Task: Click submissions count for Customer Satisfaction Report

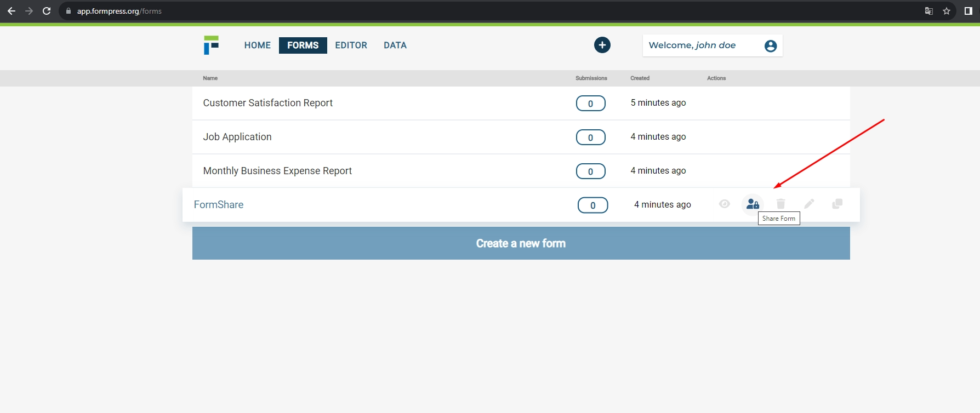Action: tap(591, 104)
